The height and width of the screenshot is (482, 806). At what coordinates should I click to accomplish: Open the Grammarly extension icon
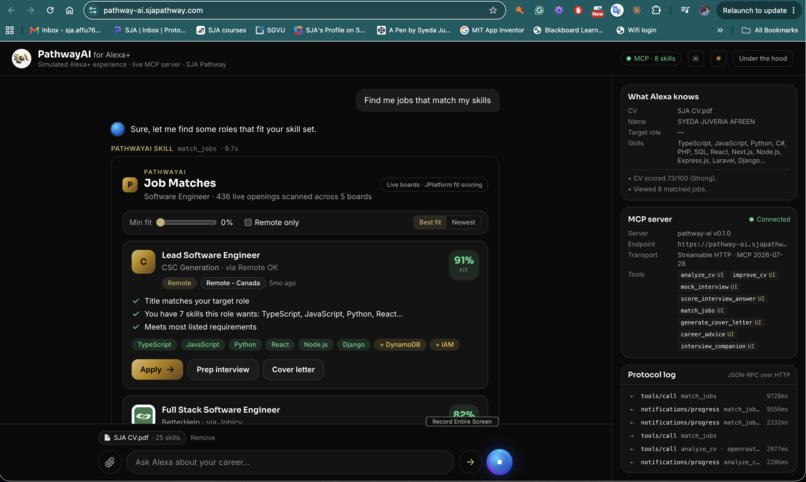pos(539,10)
